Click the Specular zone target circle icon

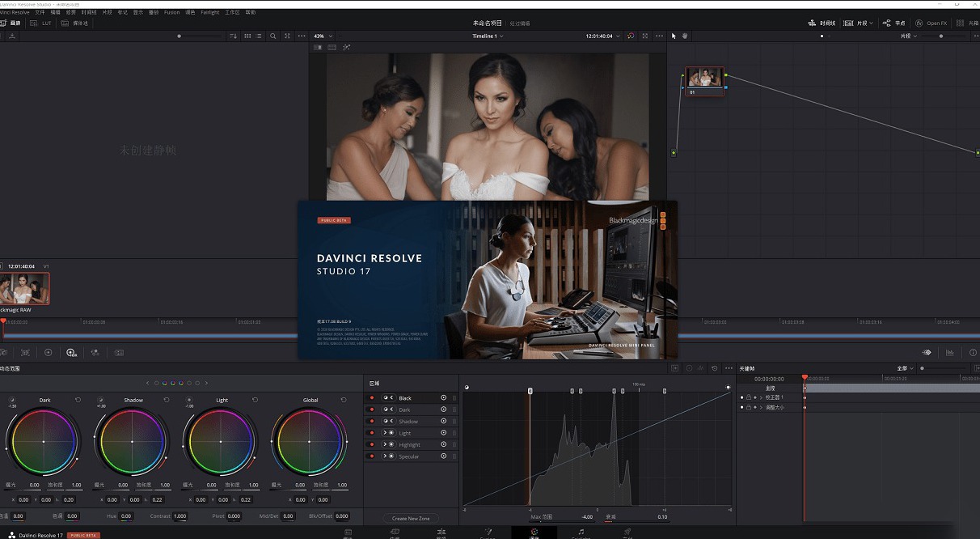pyautogui.click(x=443, y=456)
